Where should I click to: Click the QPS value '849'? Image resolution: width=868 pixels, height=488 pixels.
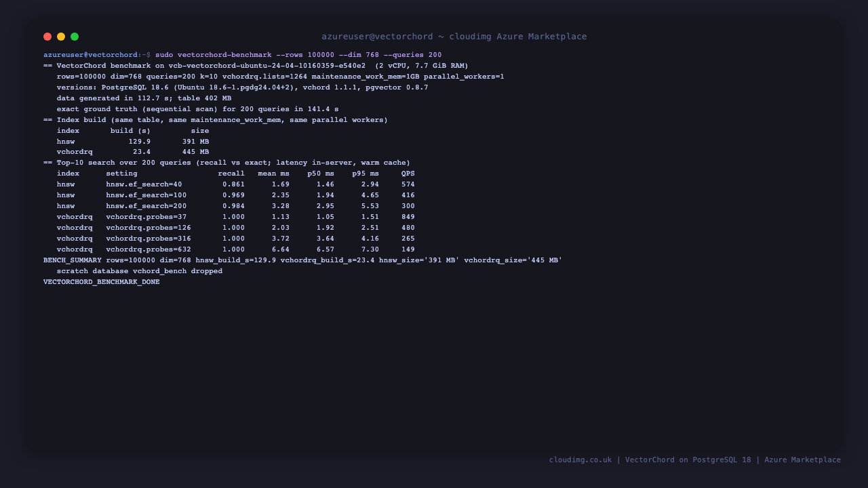pyautogui.click(x=408, y=217)
